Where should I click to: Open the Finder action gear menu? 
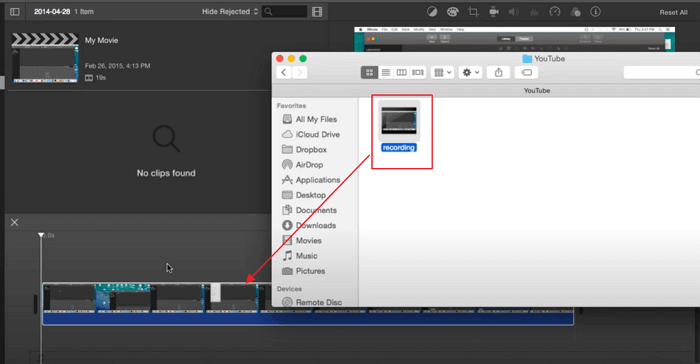[x=471, y=72]
